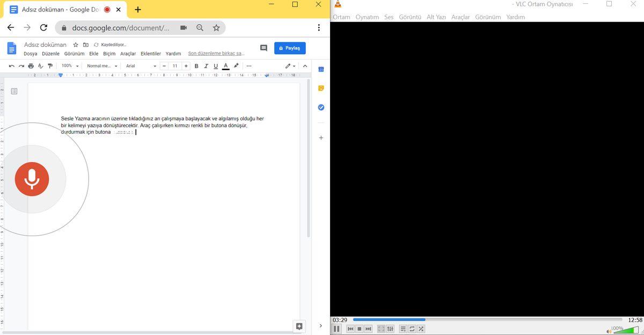The height and width of the screenshot is (335, 644).
Task: Open Google Calendar in the sidebar
Action: tap(321, 69)
